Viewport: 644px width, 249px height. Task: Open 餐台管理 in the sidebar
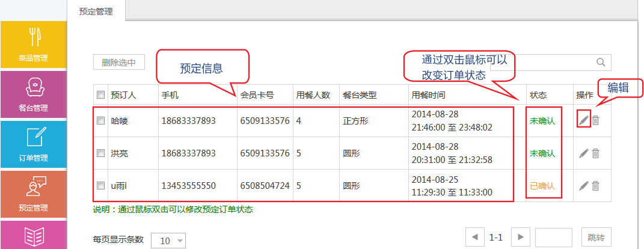tap(33, 93)
